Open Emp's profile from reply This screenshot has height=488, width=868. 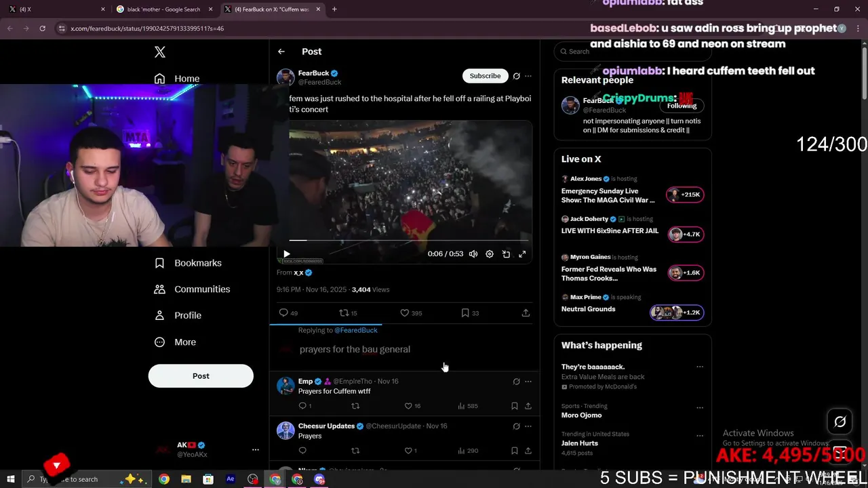click(x=306, y=382)
